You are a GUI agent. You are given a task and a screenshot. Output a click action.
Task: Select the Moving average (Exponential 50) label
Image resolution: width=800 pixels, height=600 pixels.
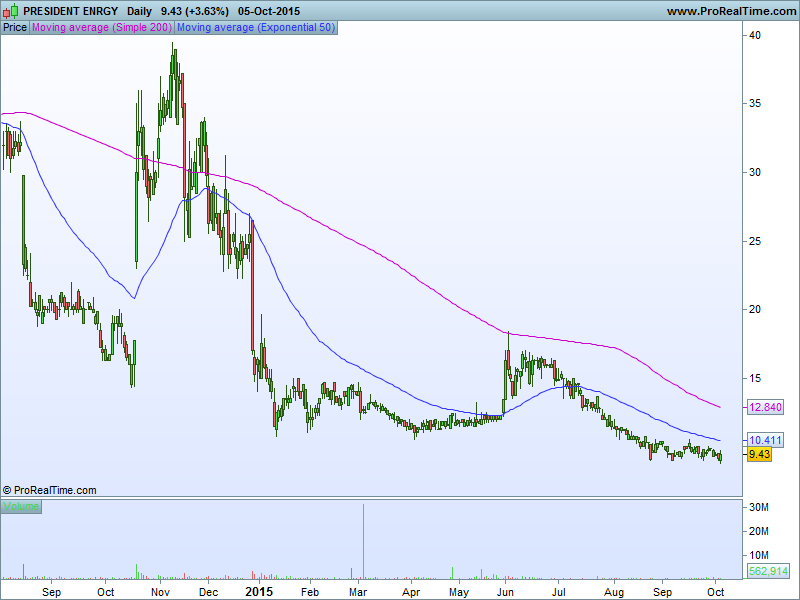coord(256,28)
